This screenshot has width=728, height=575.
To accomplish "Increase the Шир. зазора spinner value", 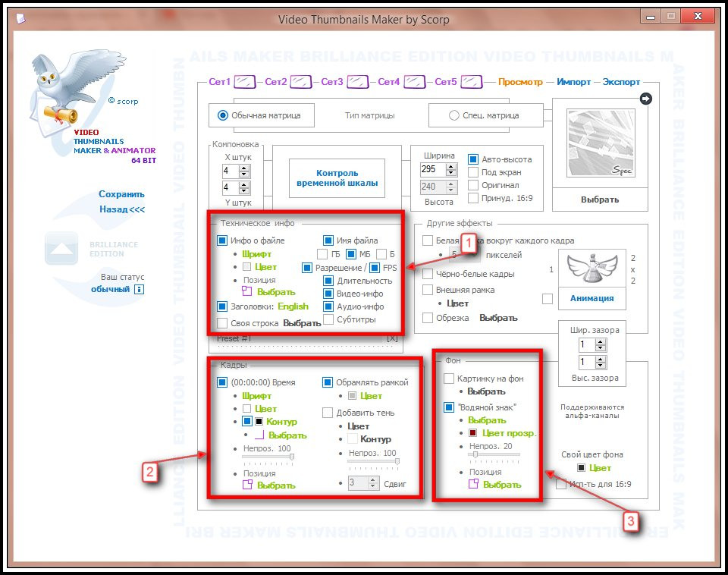I will [601, 341].
